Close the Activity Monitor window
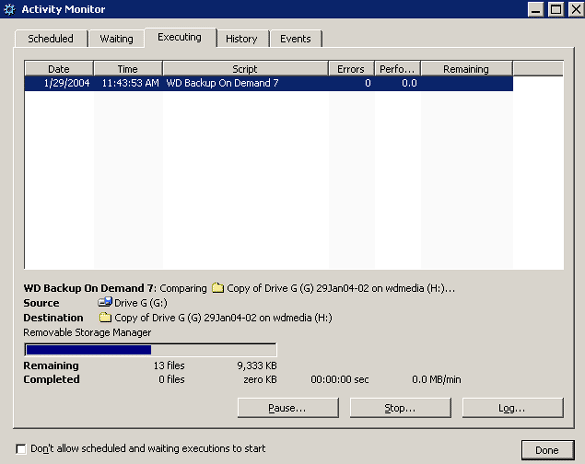 click(576, 9)
